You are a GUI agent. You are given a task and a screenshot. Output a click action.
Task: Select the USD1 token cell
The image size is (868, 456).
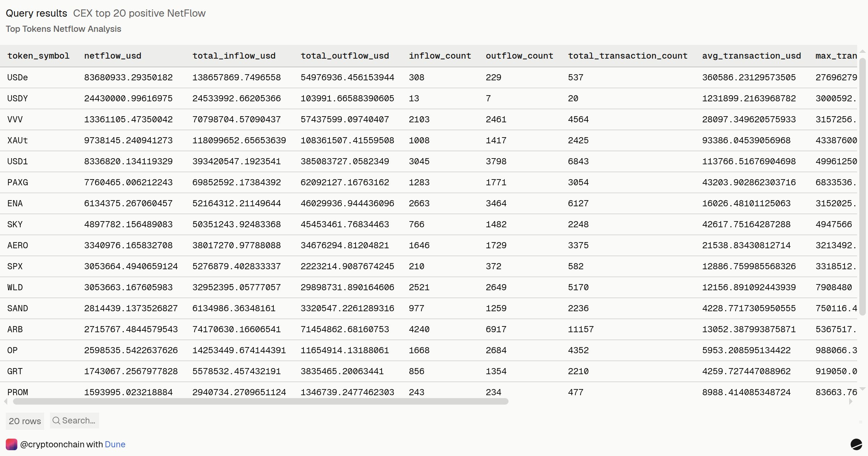point(18,161)
